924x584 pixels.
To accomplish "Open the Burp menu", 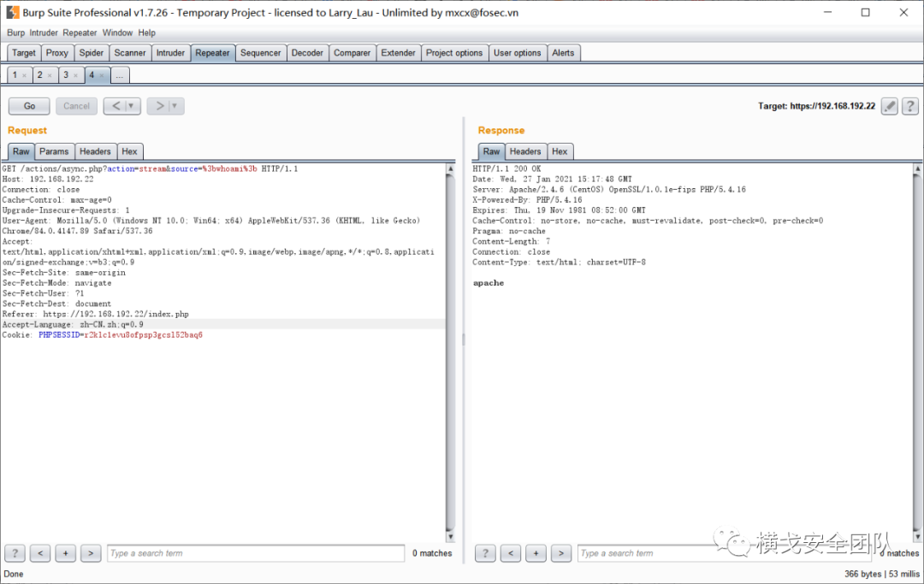I will 16,33.
